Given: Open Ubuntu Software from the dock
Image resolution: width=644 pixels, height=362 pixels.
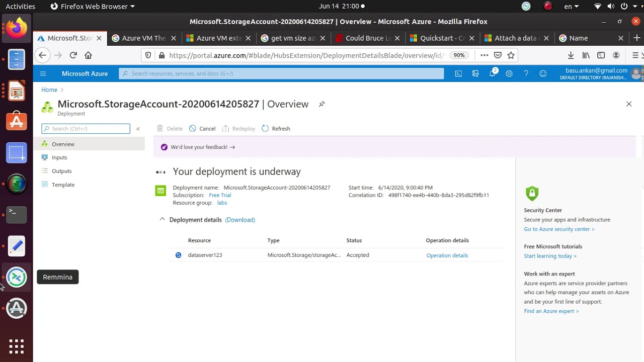Looking at the screenshot, I should (x=17, y=121).
